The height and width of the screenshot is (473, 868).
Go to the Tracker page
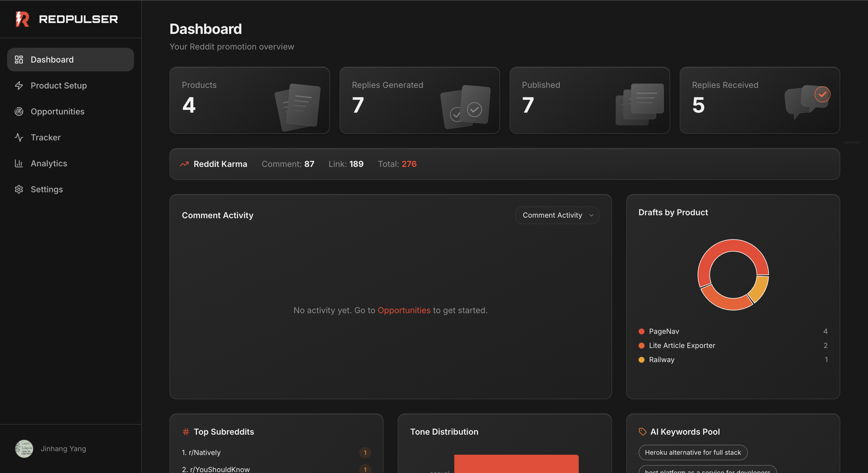(45, 137)
